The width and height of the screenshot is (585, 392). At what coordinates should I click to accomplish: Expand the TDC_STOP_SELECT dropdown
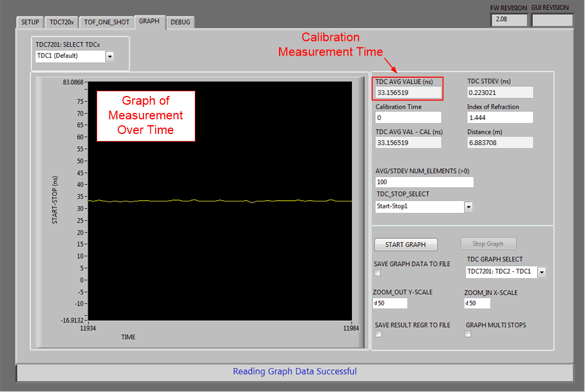click(468, 207)
